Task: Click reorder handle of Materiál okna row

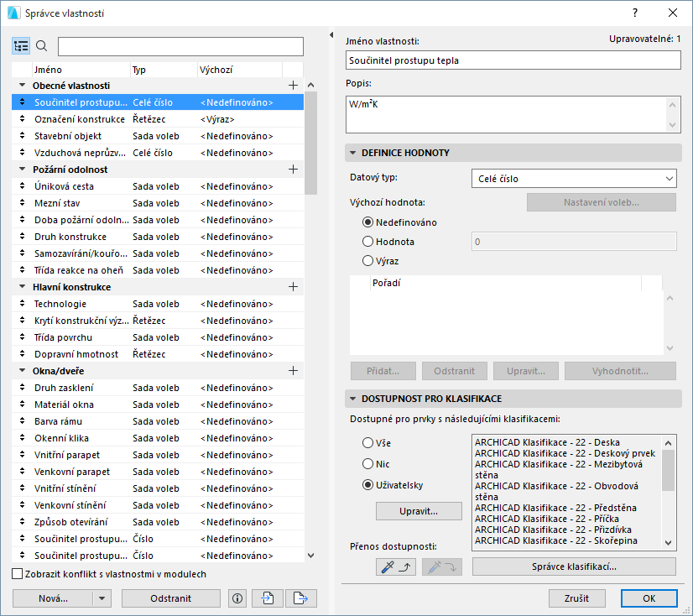Action: pyautogui.click(x=22, y=405)
